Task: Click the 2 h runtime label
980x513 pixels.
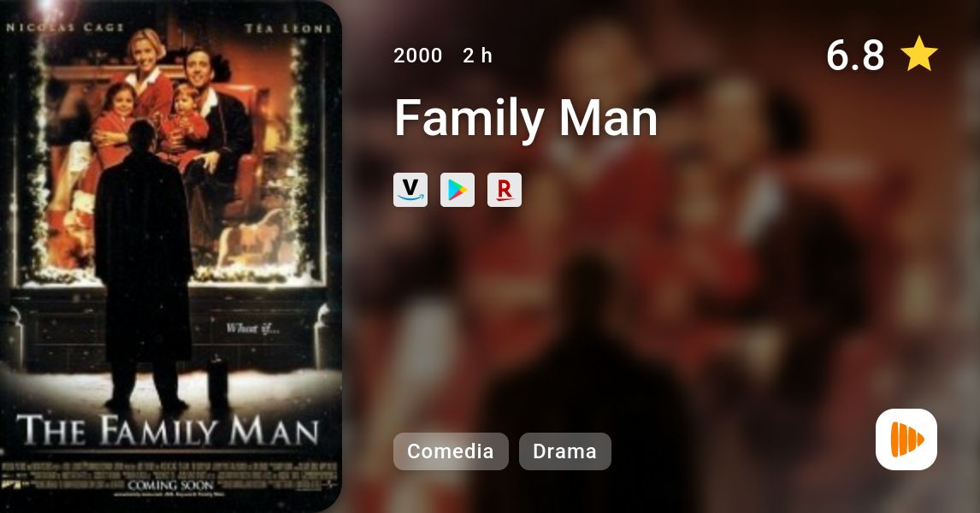Action: tap(477, 56)
